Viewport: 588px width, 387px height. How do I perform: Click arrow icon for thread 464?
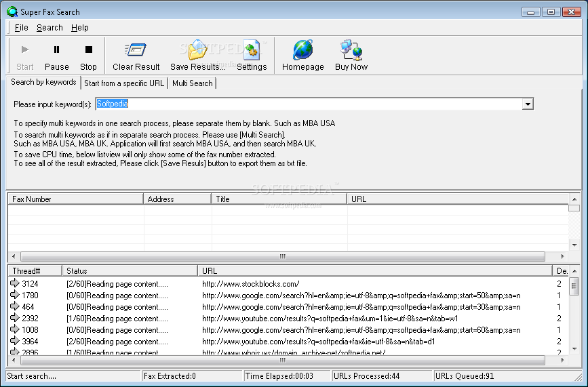(x=15, y=306)
